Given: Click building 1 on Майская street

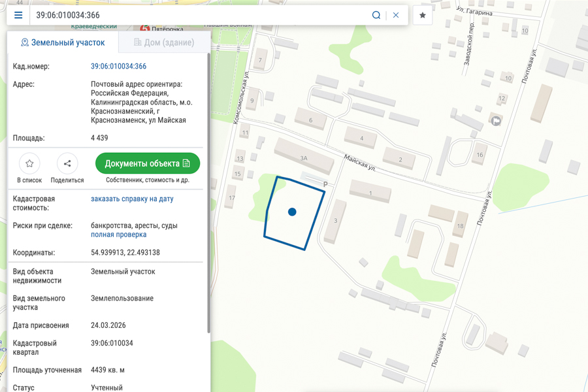Looking at the screenshot, I should [x=370, y=191].
